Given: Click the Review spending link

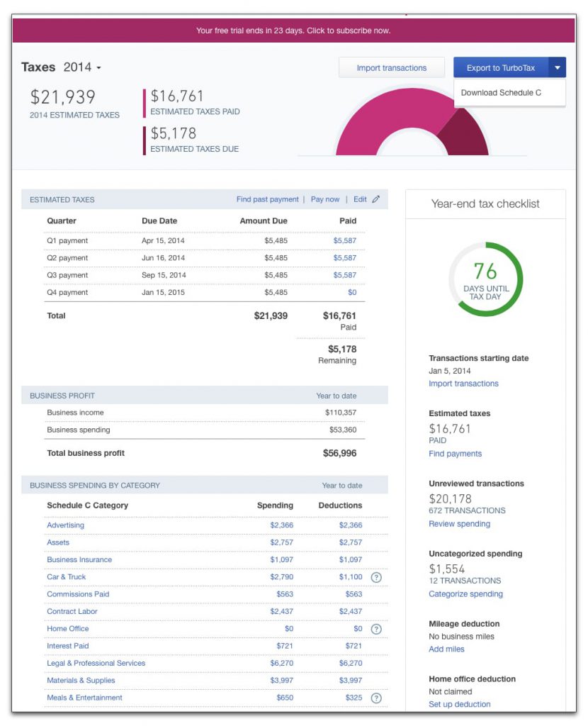Looking at the screenshot, I should (x=459, y=524).
